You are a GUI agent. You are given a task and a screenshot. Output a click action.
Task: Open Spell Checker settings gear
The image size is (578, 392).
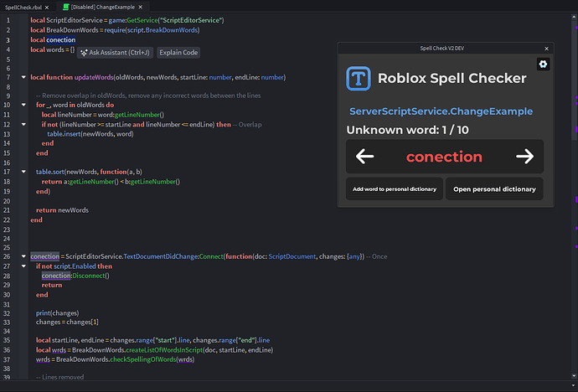(543, 64)
